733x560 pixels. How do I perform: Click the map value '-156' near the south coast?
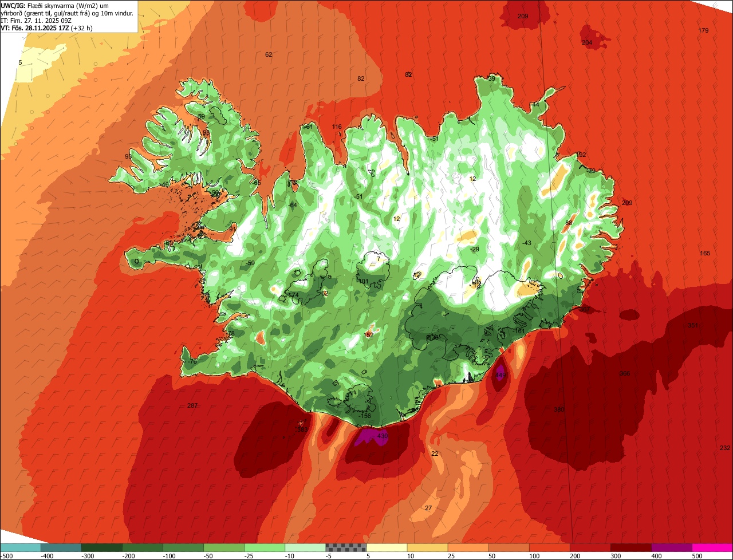pos(364,416)
